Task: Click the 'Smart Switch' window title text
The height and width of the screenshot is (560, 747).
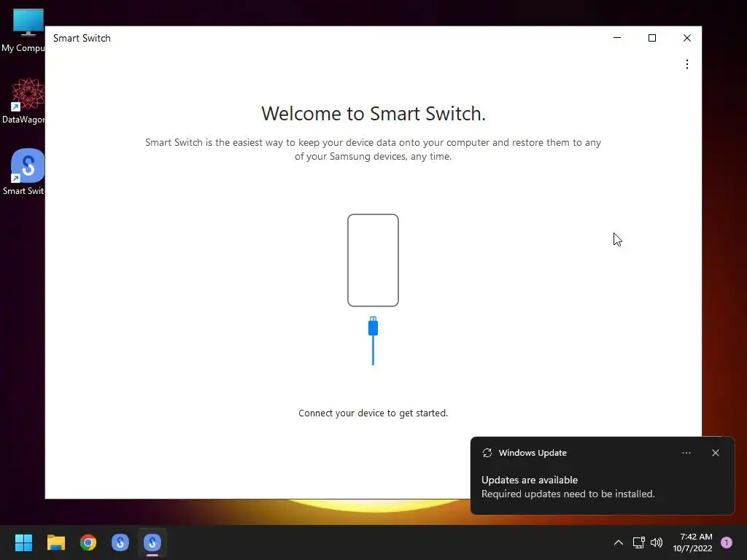Action: tap(82, 38)
